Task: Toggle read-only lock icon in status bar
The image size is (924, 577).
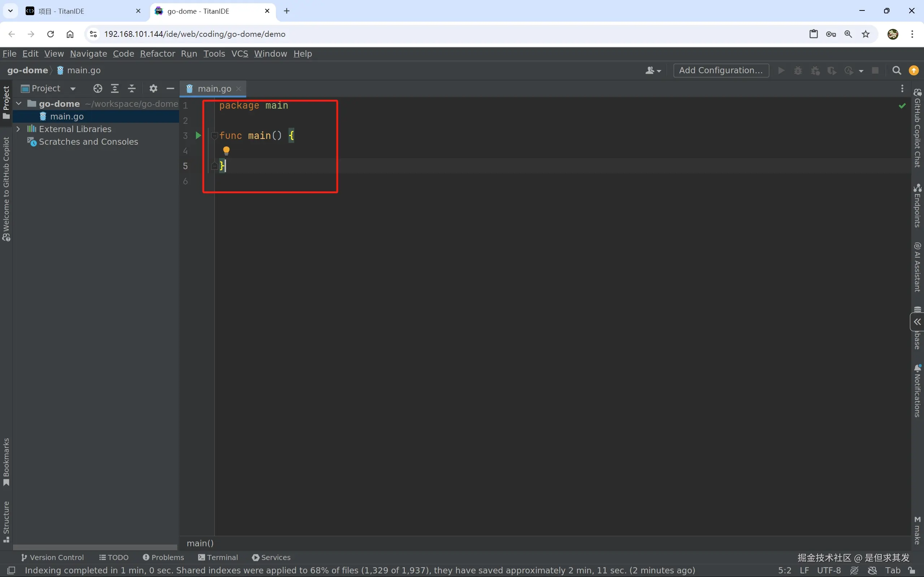Action: tap(912, 571)
